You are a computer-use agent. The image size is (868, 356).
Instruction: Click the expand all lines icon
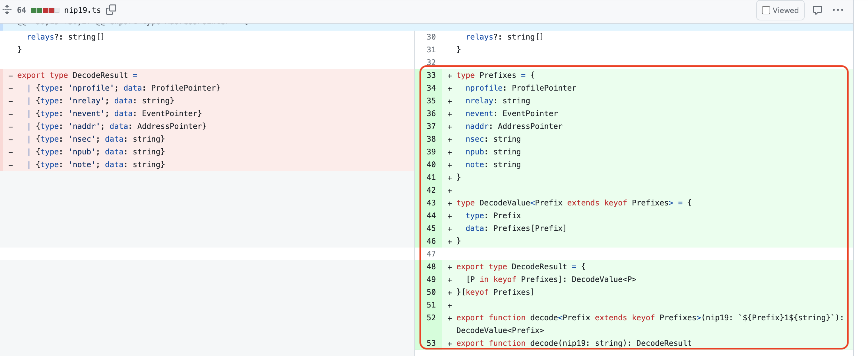point(7,10)
